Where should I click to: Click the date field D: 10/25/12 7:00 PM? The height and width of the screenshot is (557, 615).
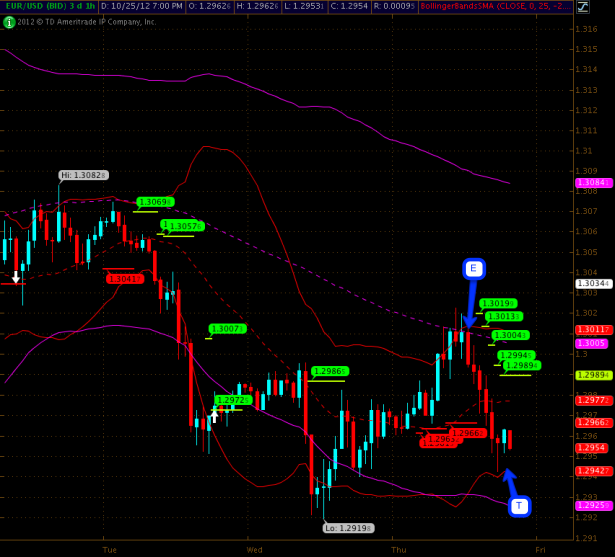click(x=141, y=6)
